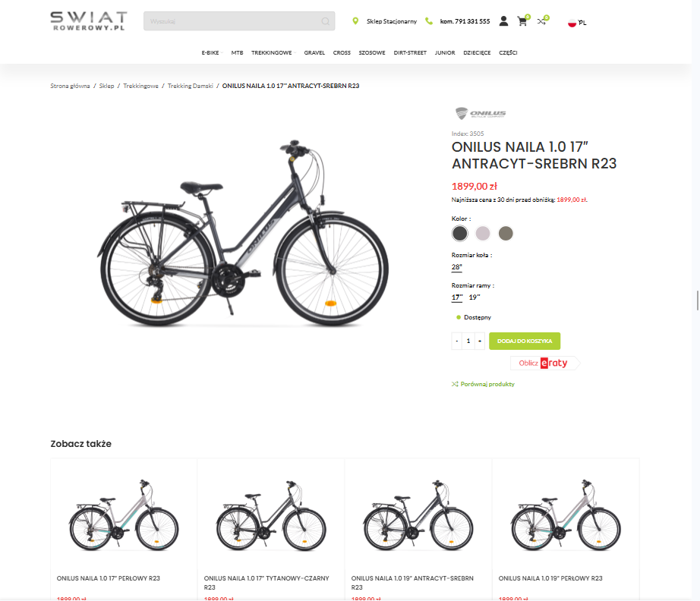Open the DIRT-STREET category menu

point(410,52)
